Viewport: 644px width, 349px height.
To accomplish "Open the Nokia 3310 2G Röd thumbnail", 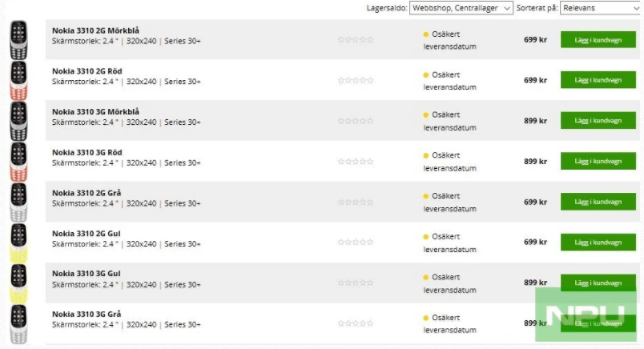I will 18,81.
